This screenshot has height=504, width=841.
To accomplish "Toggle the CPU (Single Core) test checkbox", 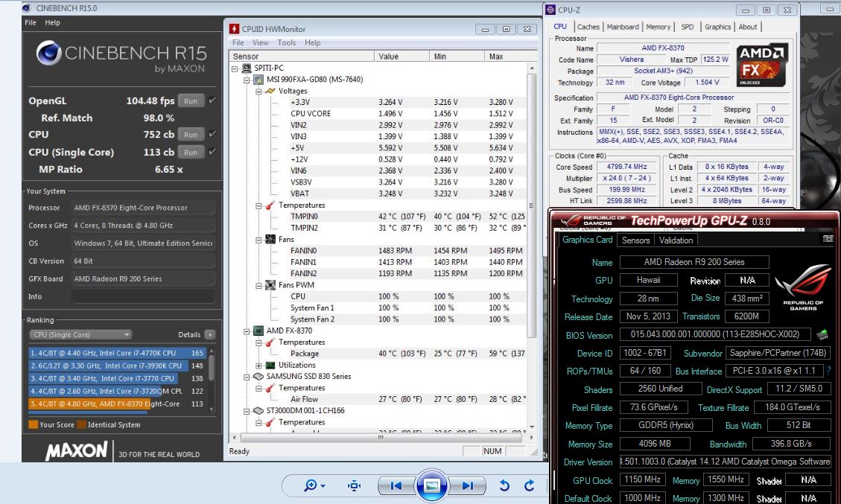I will pyautogui.click(x=212, y=152).
